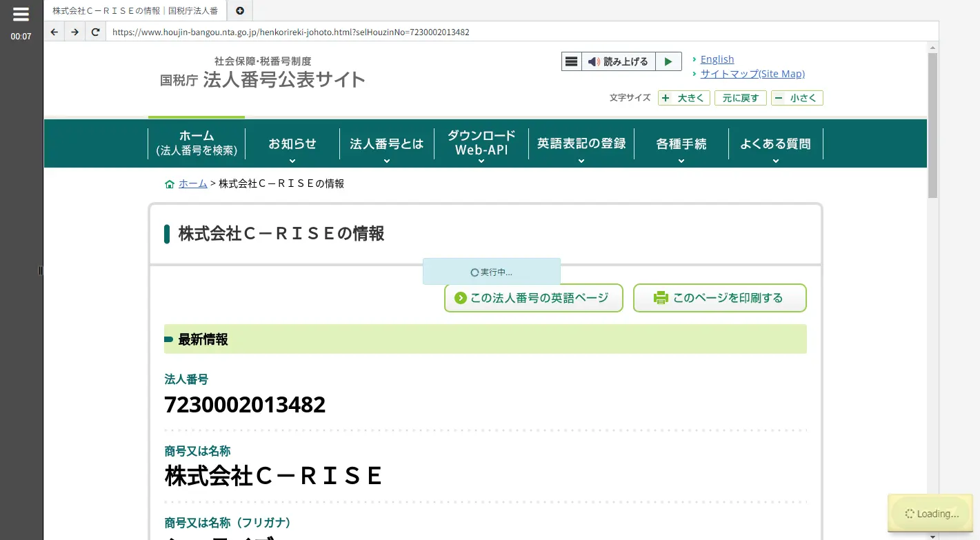Click the sidebar collapse handle
Image resolution: width=980 pixels, height=540 pixels.
(41, 270)
